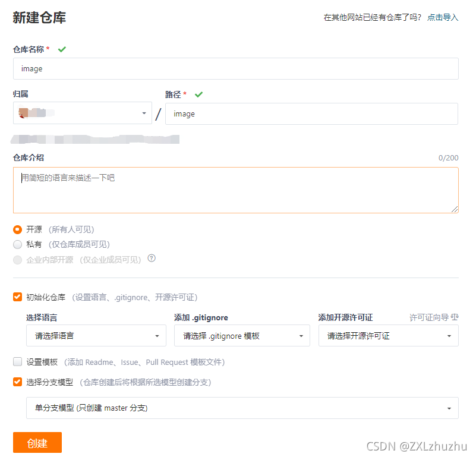This screenshot has height=457, width=476.
Task: Open the 请选择语言 dropdown
Action: pos(96,336)
